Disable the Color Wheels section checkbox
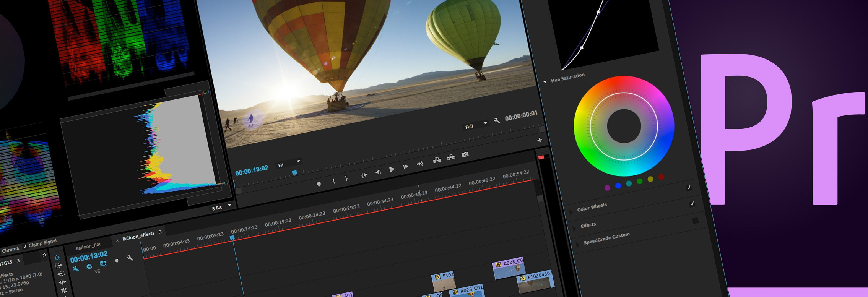The image size is (868, 297). click(x=692, y=204)
